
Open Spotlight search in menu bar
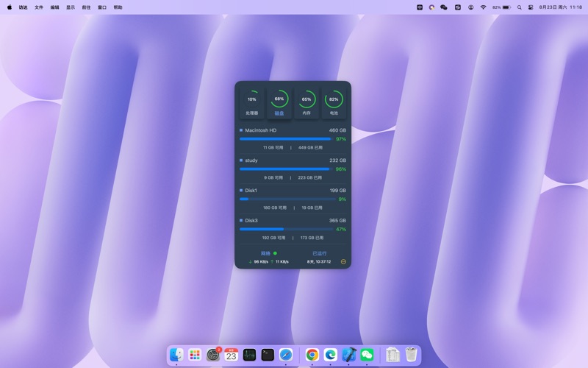pyautogui.click(x=520, y=7)
